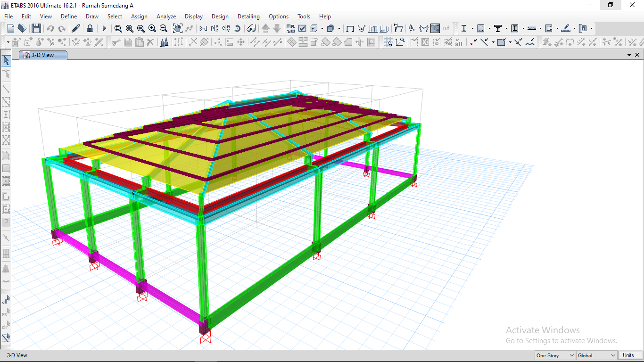Set elevation view with the 'elev' icon

[226, 29]
